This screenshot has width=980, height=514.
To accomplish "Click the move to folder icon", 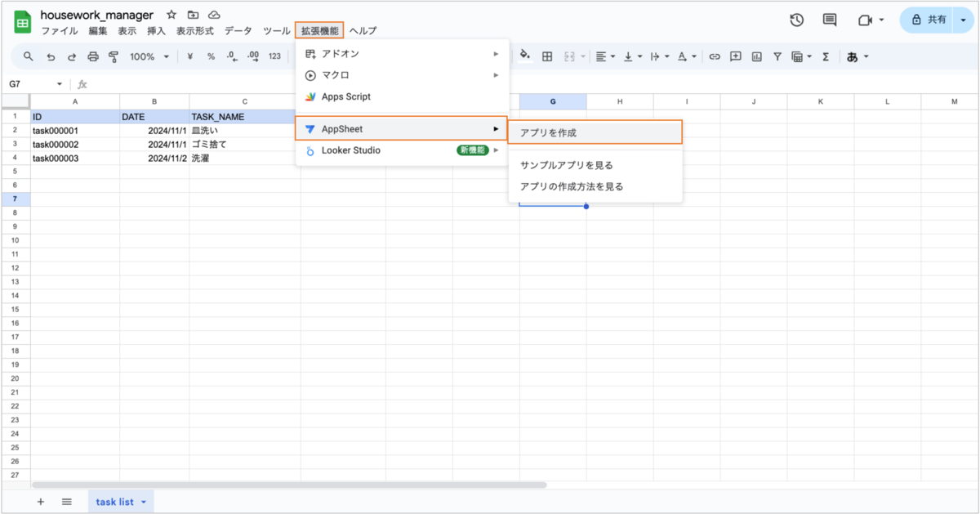I will 193,15.
